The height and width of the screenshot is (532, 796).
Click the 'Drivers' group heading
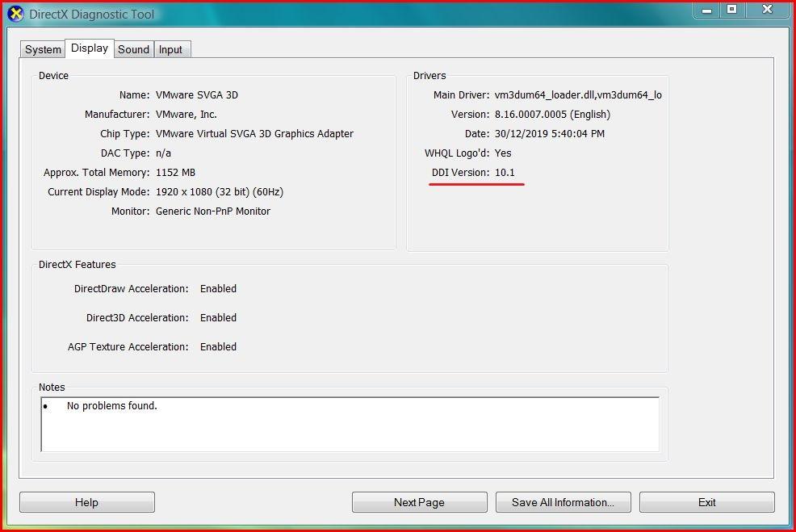429,75
